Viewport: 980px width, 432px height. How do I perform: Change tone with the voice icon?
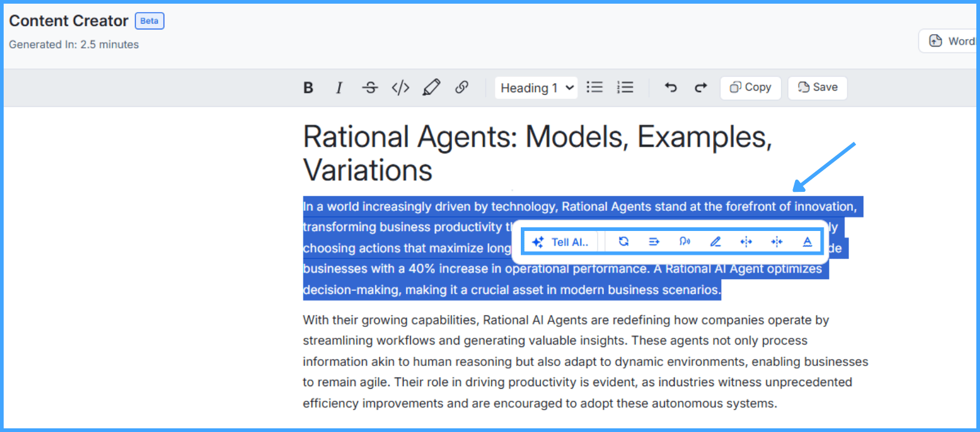coord(684,242)
